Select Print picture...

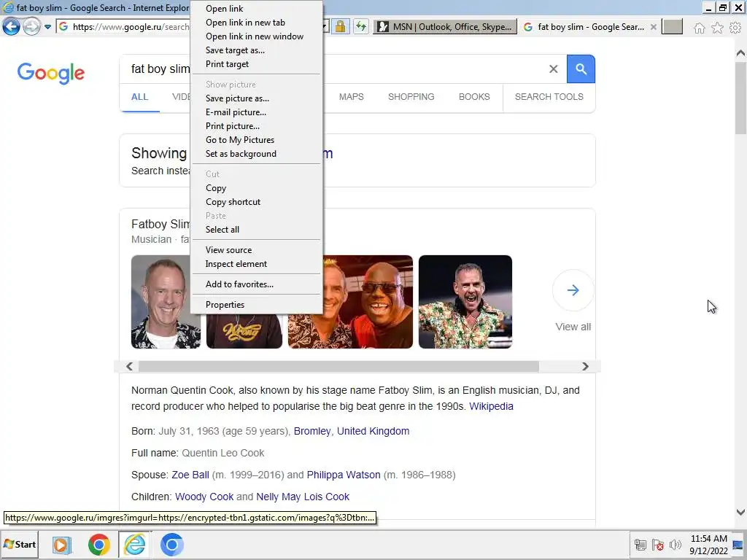click(256, 125)
